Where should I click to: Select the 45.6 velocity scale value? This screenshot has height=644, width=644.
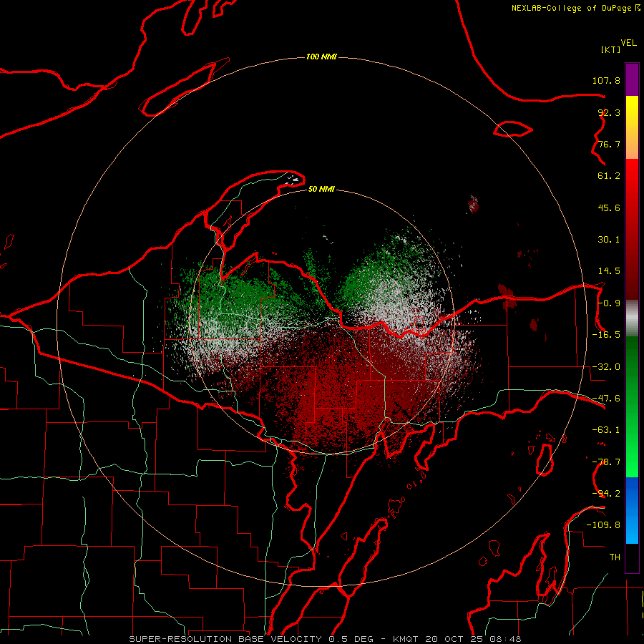(x=609, y=208)
